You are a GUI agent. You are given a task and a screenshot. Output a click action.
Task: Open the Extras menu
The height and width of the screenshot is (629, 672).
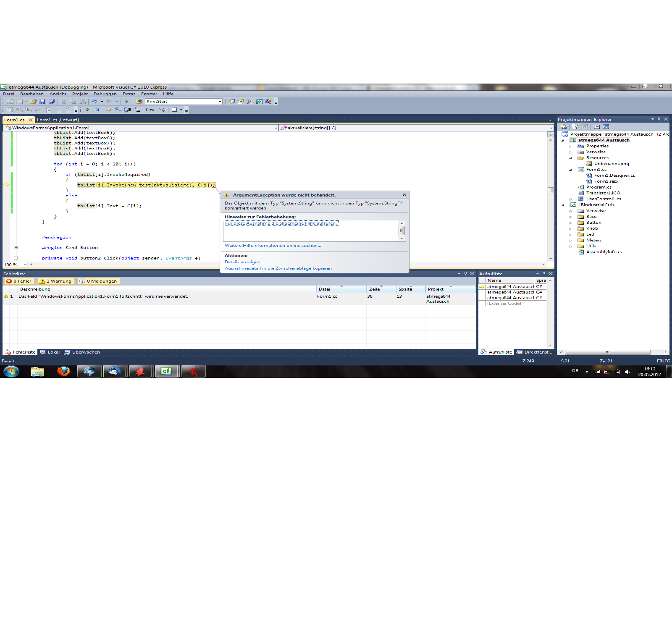tap(129, 94)
